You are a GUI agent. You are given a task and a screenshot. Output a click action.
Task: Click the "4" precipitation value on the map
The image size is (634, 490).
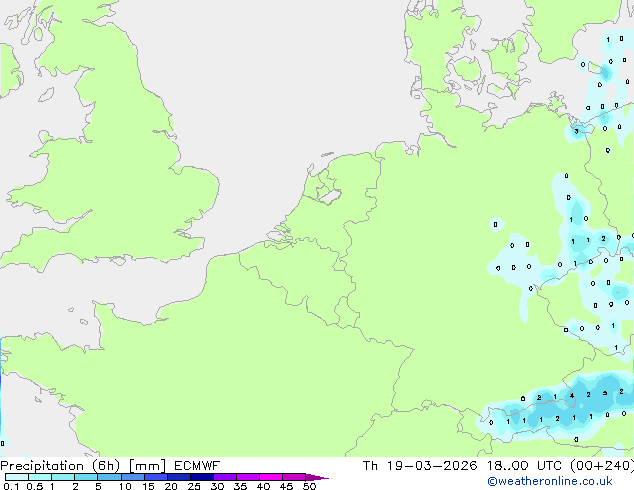572,396
